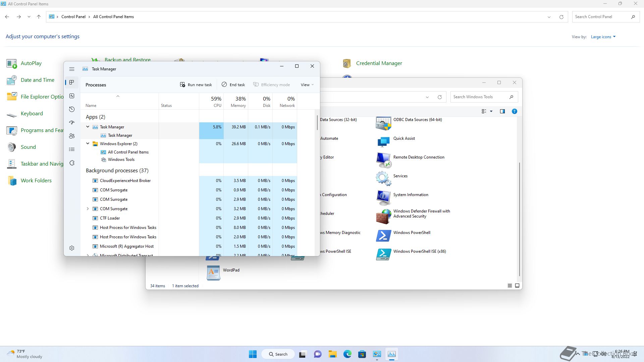Switch Windows Tools to large icons view
The height and width of the screenshot is (362, 644).
coord(517,286)
